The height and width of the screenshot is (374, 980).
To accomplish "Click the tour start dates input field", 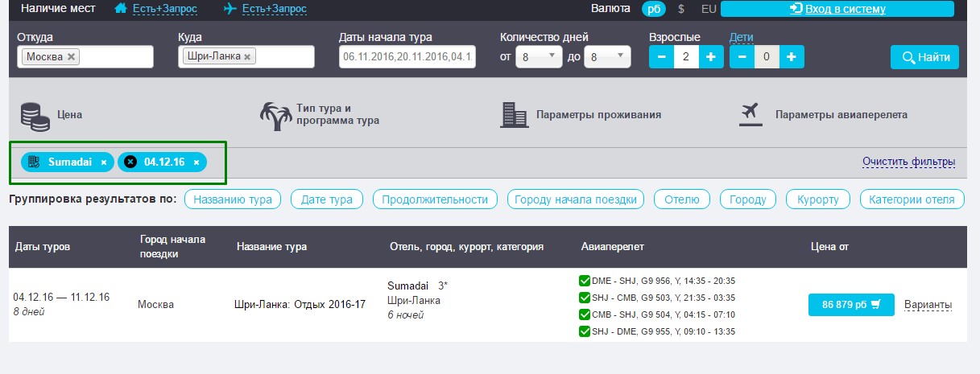I will (407, 57).
